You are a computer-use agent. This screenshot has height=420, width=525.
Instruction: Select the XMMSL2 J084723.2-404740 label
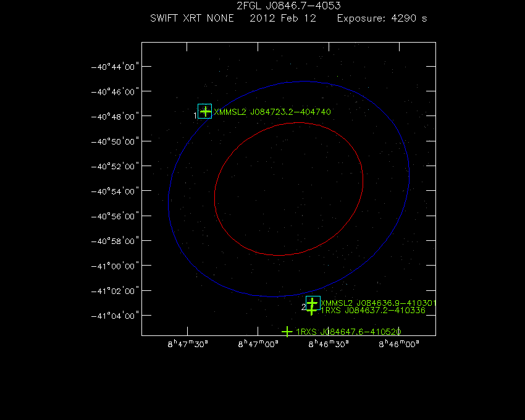coord(272,112)
